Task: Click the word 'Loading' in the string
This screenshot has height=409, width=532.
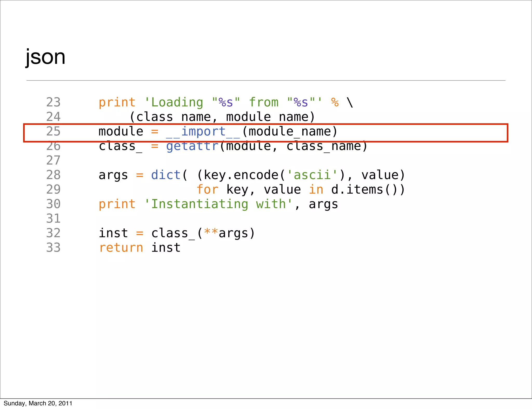Action: point(177,103)
